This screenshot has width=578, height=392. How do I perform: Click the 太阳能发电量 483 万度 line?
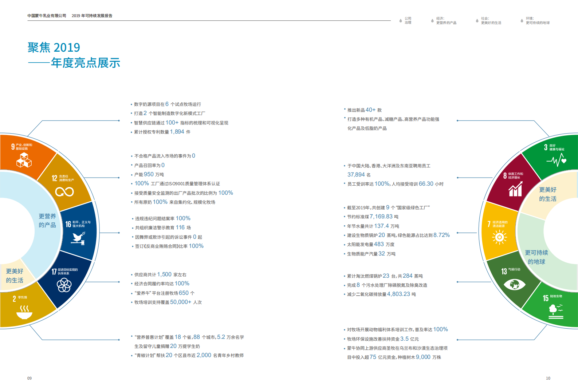(x=371, y=244)
